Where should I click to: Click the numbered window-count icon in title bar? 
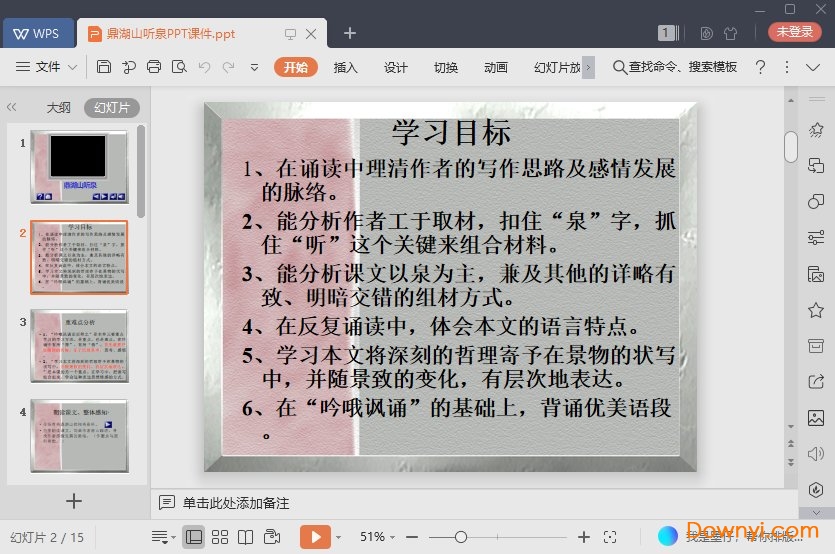668,33
